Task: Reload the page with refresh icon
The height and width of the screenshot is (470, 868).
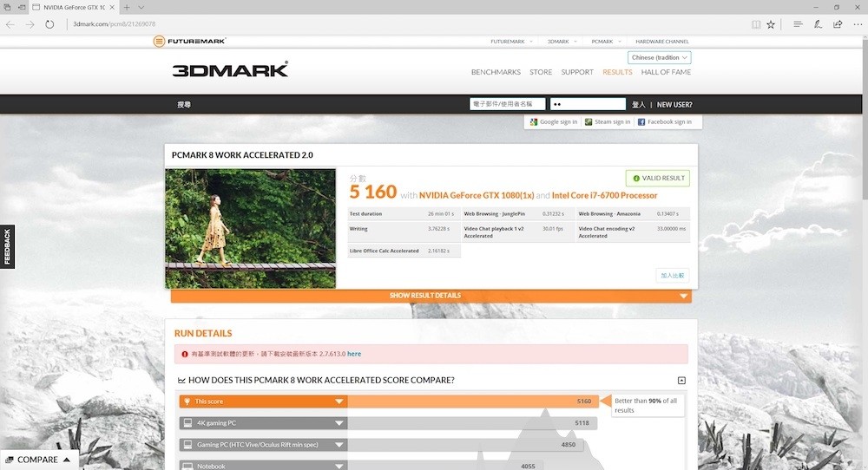Action: click(49, 24)
